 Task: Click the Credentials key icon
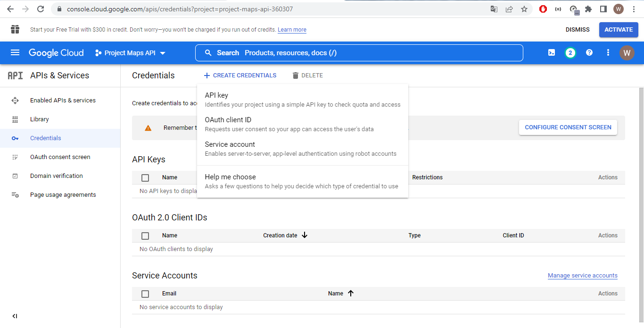tap(15, 138)
